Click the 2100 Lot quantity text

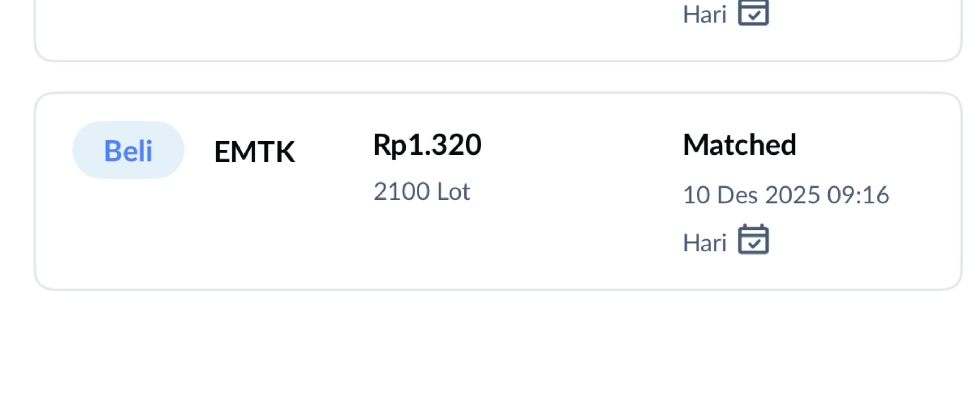[x=422, y=191]
